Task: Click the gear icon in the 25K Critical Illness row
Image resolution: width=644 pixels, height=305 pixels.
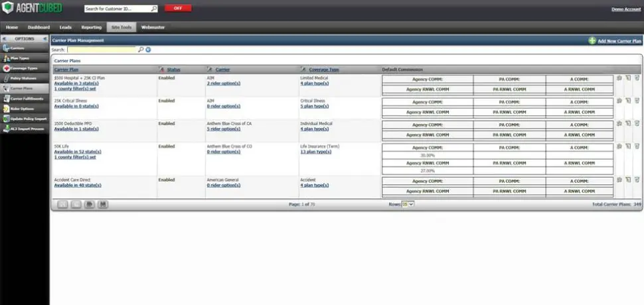Action: (x=619, y=100)
